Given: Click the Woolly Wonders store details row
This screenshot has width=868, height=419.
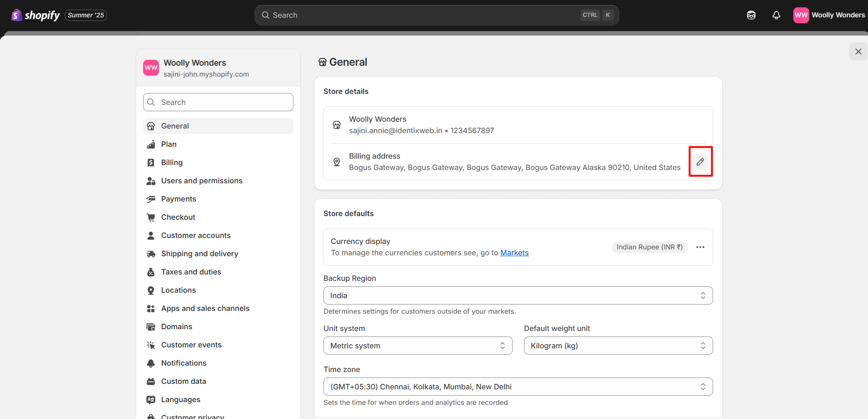Looking at the screenshot, I should (x=518, y=125).
